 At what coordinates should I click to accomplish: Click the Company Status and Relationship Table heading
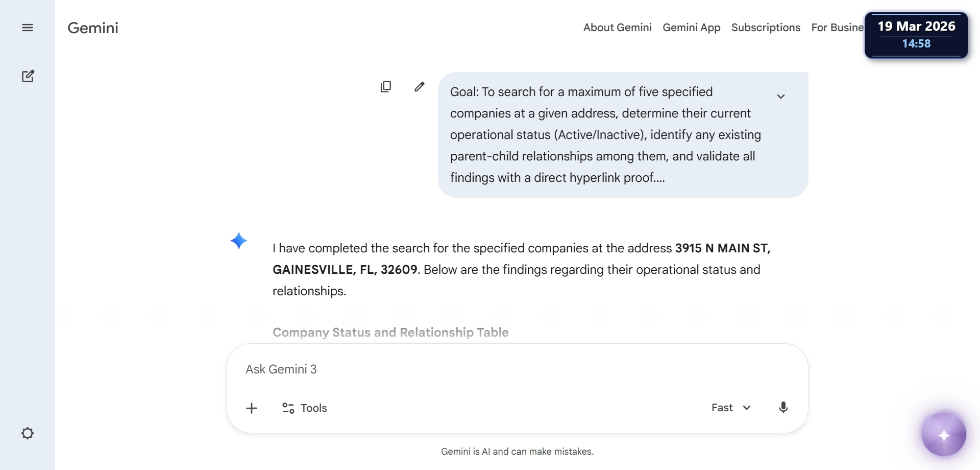tap(390, 332)
